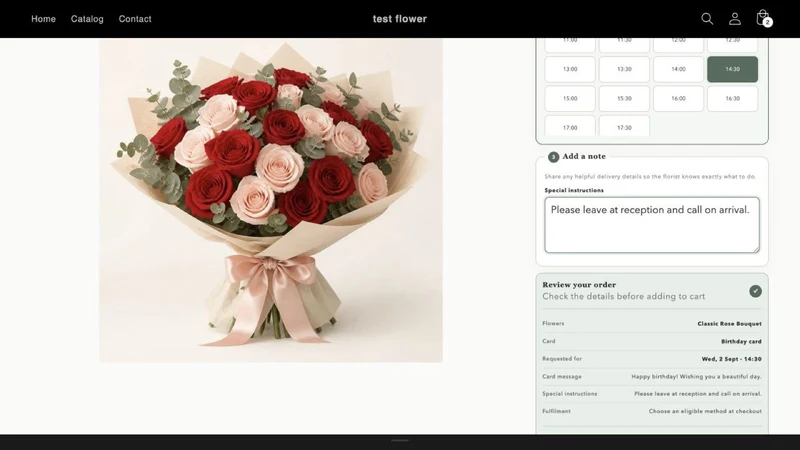Click the review order checkmark icon
The width and height of the screenshot is (800, 450).
(x=755, y=291)
